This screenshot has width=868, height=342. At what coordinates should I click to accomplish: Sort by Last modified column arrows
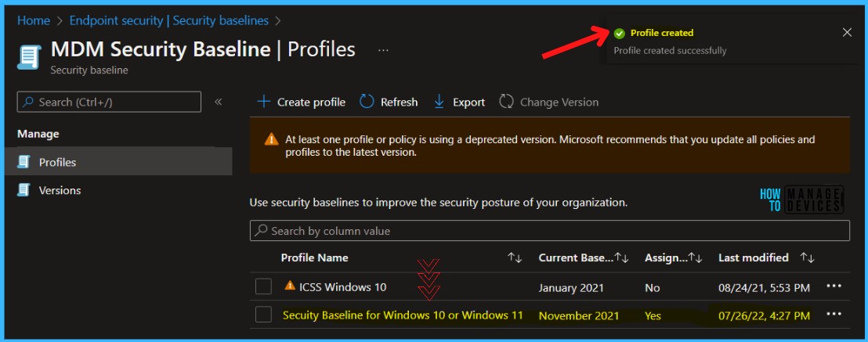pos(808,258)
